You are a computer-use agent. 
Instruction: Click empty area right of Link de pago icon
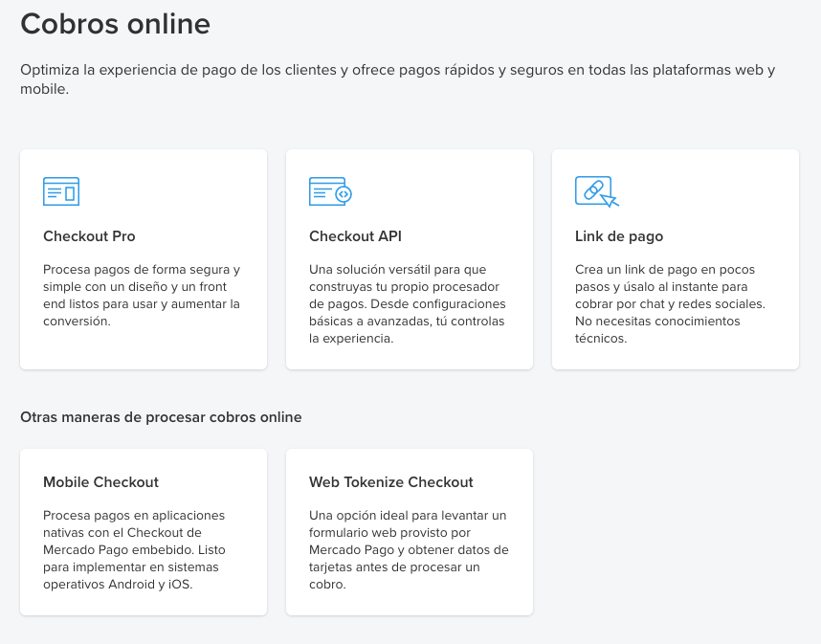tap(708, 191)
